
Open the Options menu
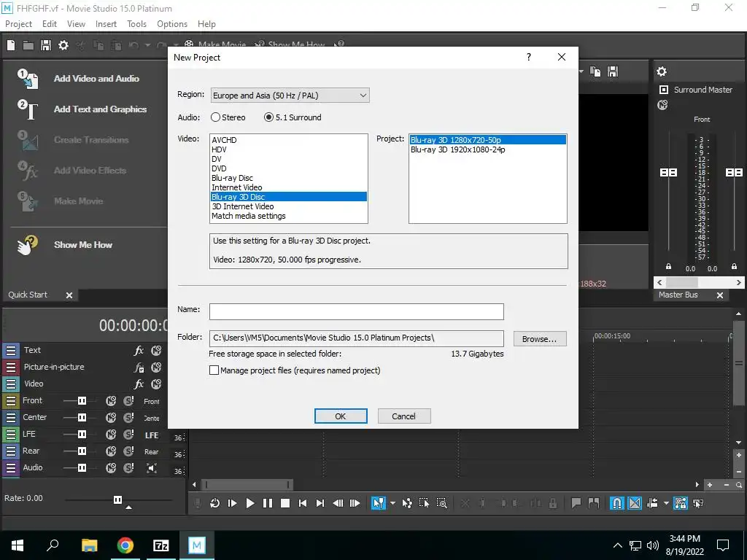pyautogui.click(x=172, y=24)
